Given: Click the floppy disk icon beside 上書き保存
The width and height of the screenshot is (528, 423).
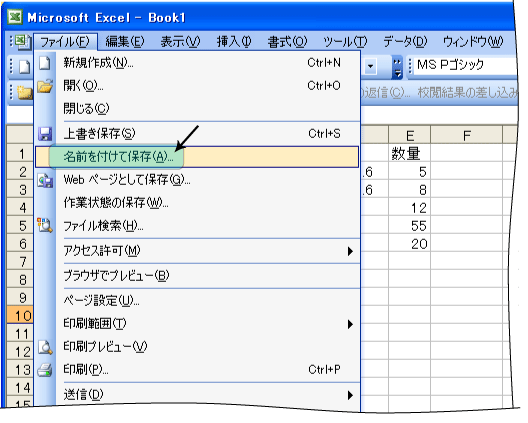Looking at the screenshot, I should pos(45,134).
